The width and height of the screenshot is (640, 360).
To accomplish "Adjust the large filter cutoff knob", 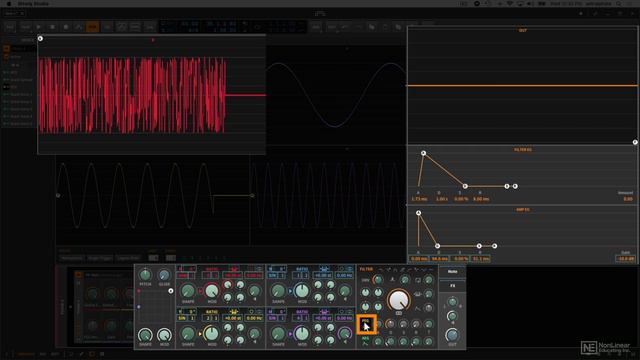I will coord(398,300).
